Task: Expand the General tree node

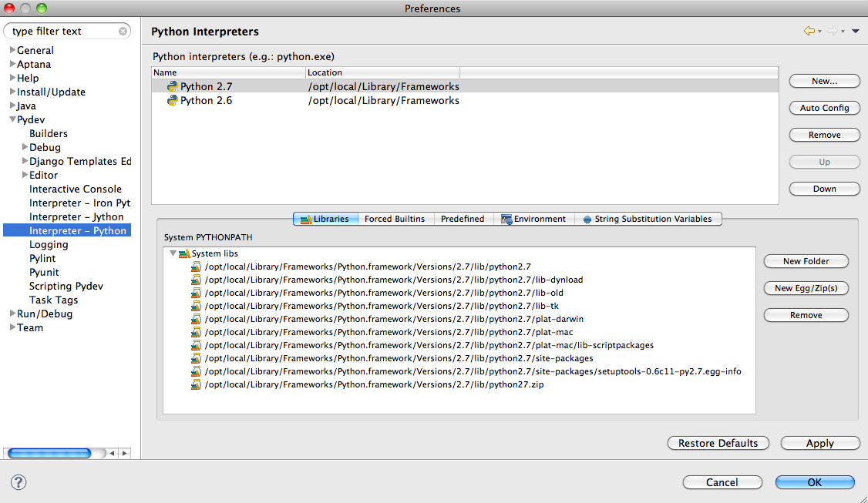Action: click(12, 50)
